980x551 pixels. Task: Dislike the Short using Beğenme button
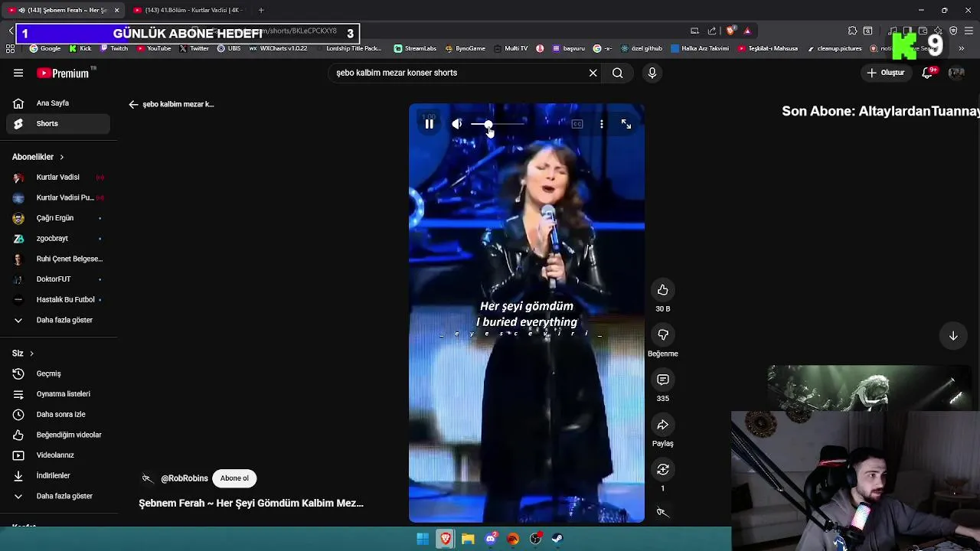(663, 334)
